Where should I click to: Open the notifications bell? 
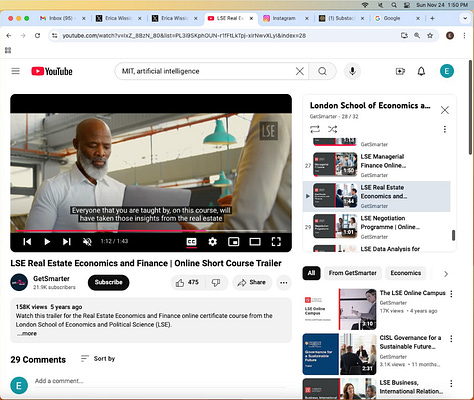coord(421,71)
